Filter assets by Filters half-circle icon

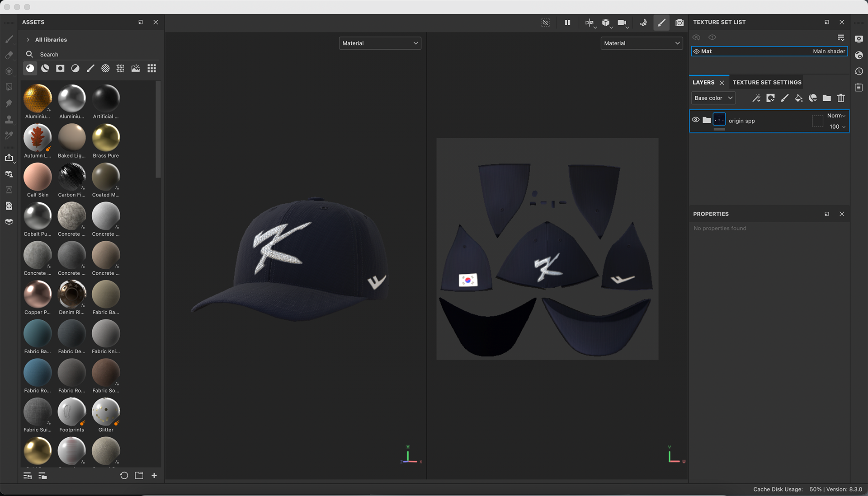(x=75, y=68)
